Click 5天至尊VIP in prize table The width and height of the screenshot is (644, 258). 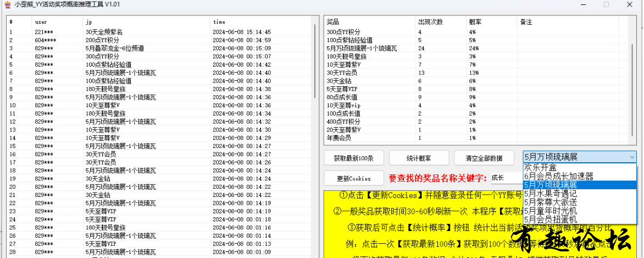pyautogui.click(x=342, y=89)
